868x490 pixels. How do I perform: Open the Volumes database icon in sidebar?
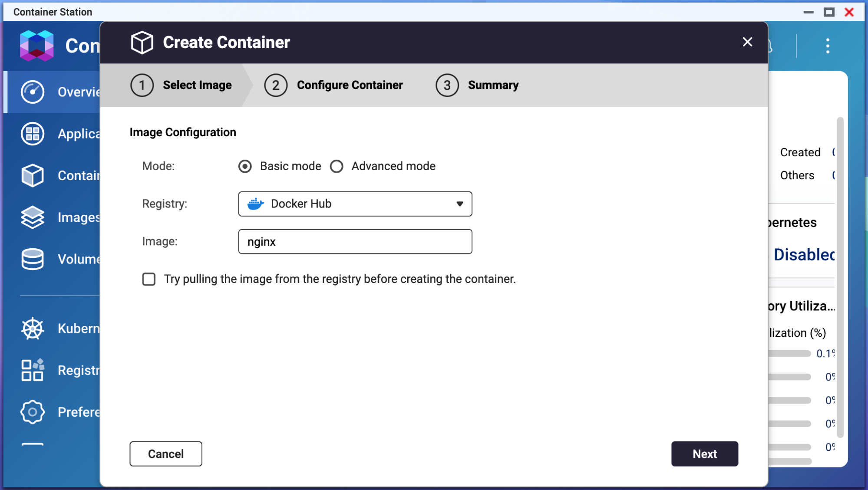(x=33, y=259)
